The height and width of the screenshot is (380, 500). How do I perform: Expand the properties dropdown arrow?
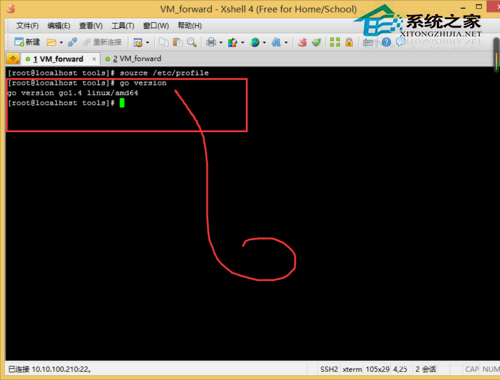tap(147, 43)
